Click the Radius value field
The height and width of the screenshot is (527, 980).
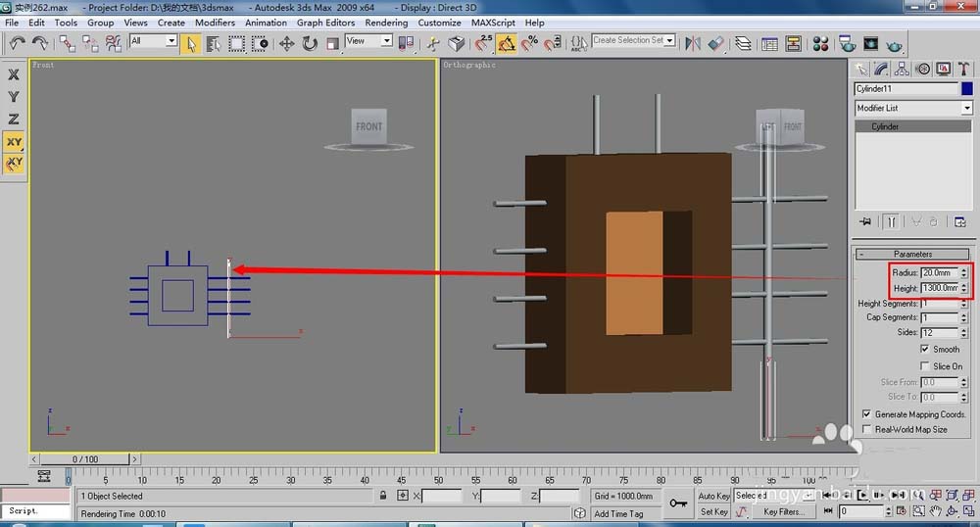point(940,273)
